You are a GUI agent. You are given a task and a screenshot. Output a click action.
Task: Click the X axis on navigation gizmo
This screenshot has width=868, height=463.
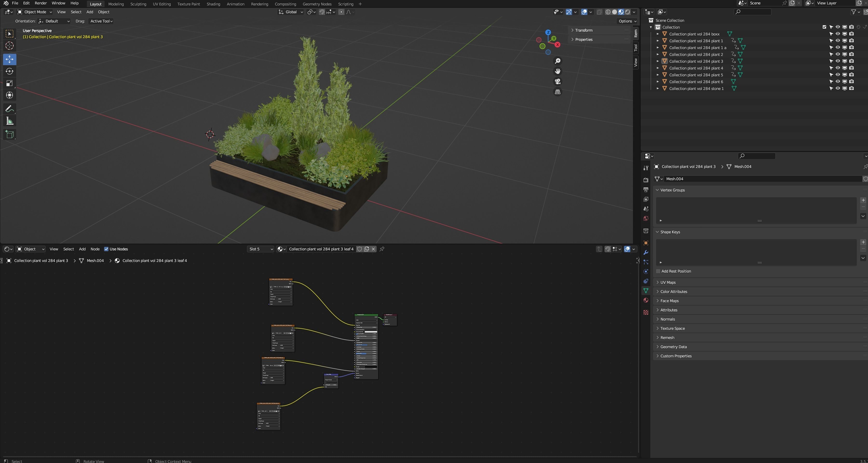(557, 44)
